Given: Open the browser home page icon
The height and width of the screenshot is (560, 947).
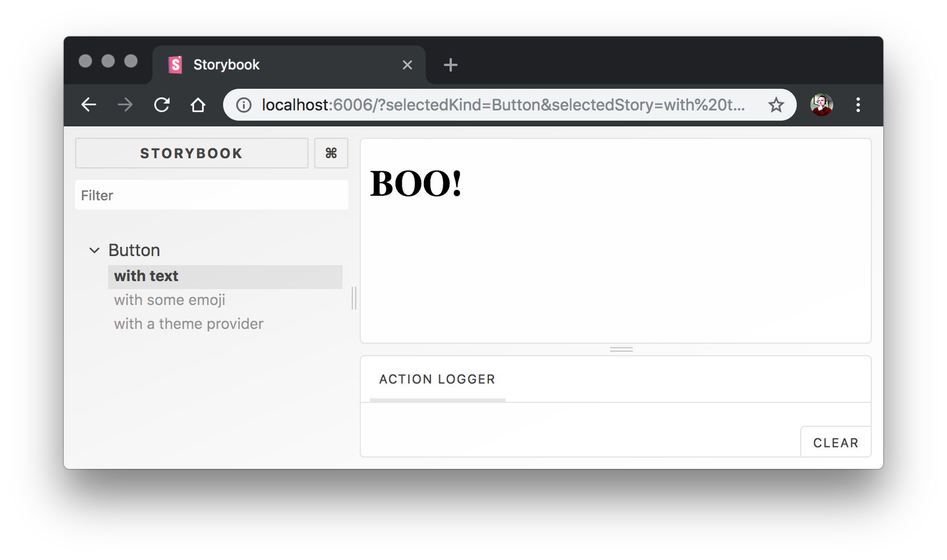Looking at the screenshot, I should pos(198,105).
